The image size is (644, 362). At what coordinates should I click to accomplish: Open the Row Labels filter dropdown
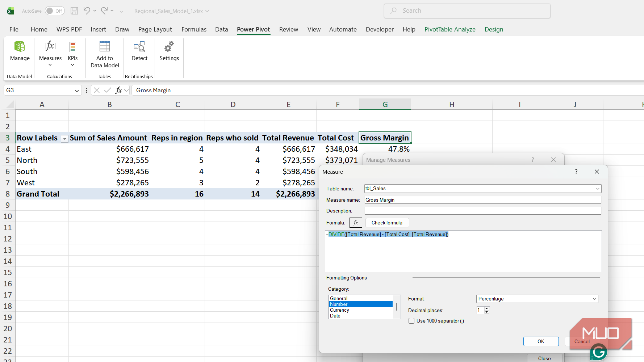coord(64,139)
